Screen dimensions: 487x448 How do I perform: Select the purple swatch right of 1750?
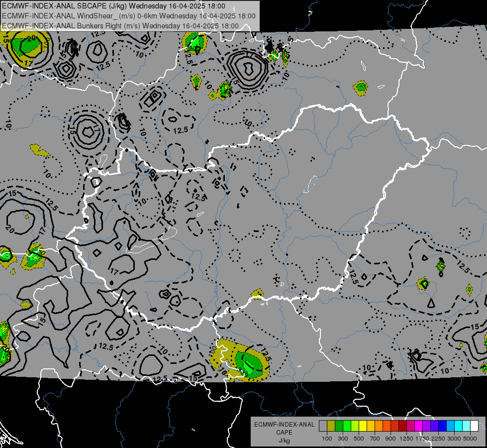pos(427,426)
